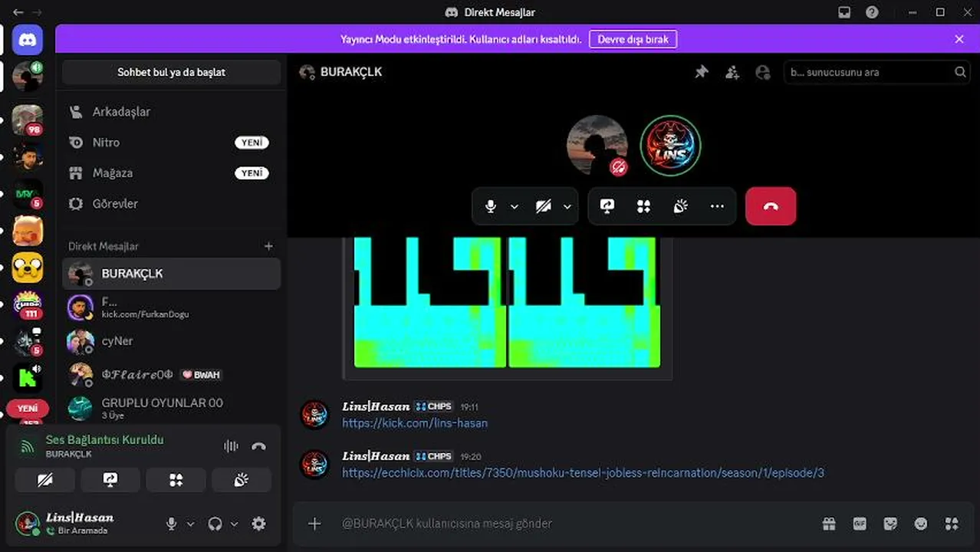Image resolution: width=980 pixels, height=552 pixels.
Task: Click message input field for BURAKÇLK
Action: (575, 524)
